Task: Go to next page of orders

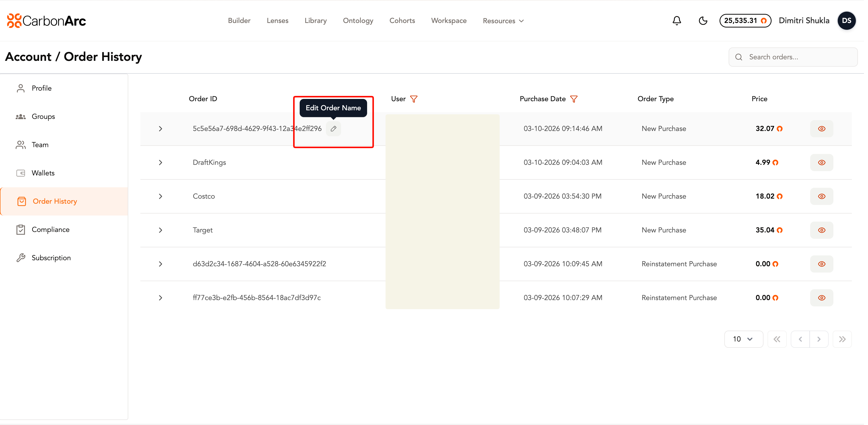Action: point(819,339)
